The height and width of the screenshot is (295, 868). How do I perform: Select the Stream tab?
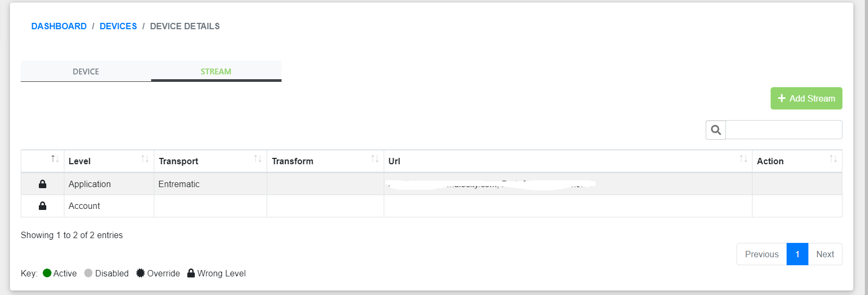click(216, 71)
